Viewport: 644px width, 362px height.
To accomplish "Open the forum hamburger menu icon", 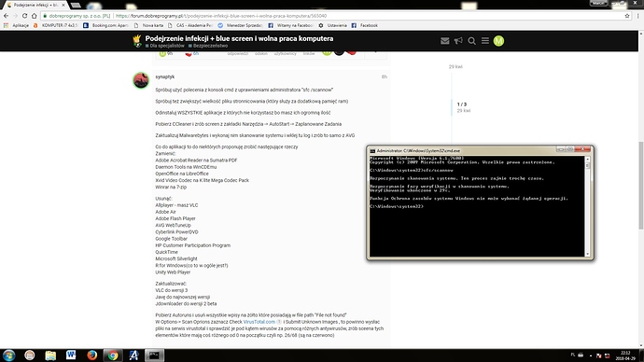I will pos(485,41).
